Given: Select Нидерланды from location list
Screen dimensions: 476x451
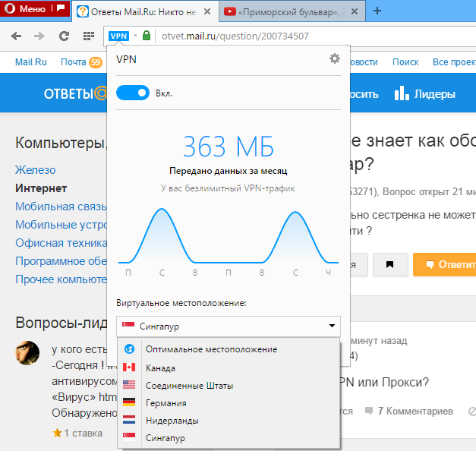Looking at the screenshot, I should point(229,421).
